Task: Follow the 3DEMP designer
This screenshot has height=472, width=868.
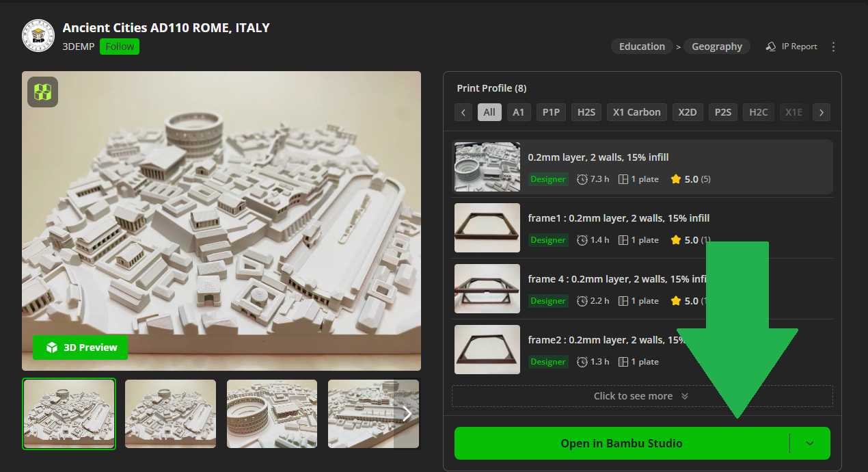Action: pos(120,47)
